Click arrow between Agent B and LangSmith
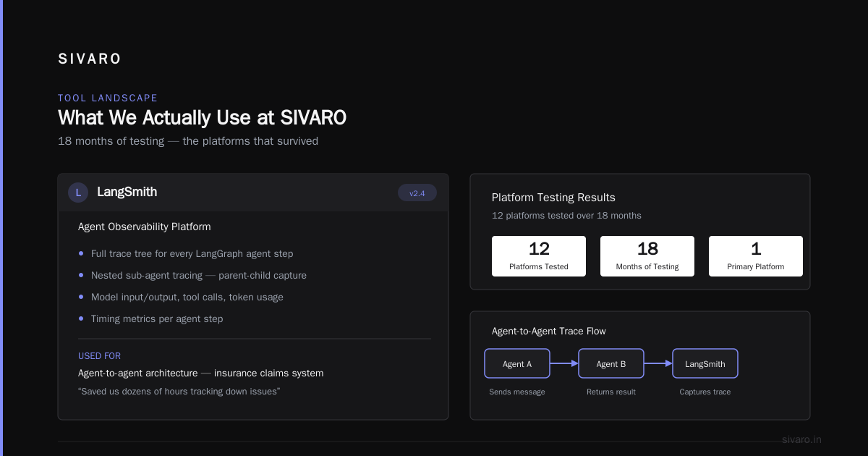Viewport: 868px width, 456px height. click(658, 364)
